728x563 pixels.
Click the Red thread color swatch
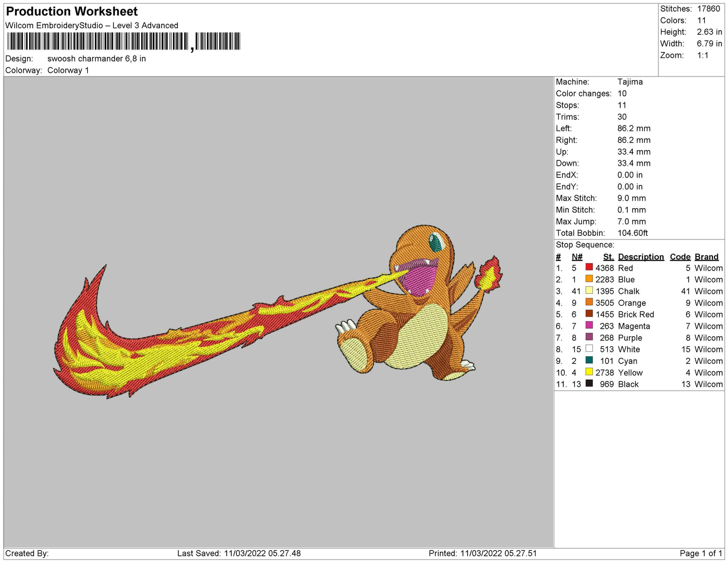pyautogui.click(x=589, y=268)
